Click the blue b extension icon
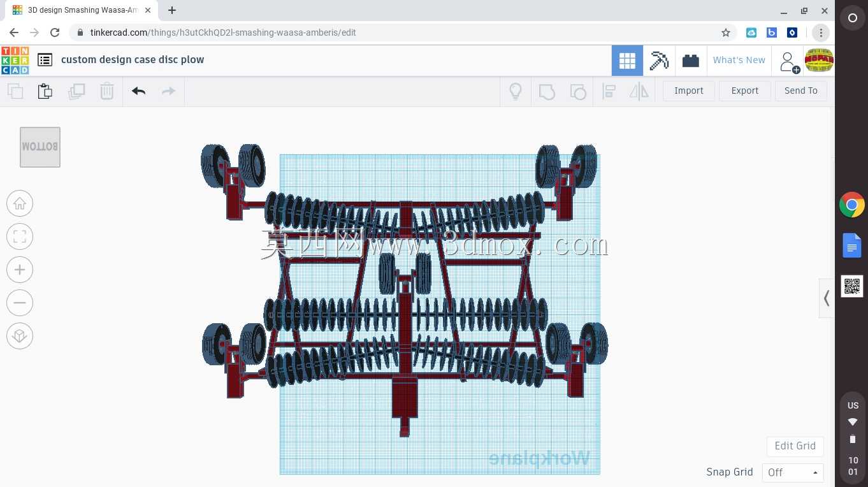This screenshot has width=868, height=487. click(x=772, y=33)
